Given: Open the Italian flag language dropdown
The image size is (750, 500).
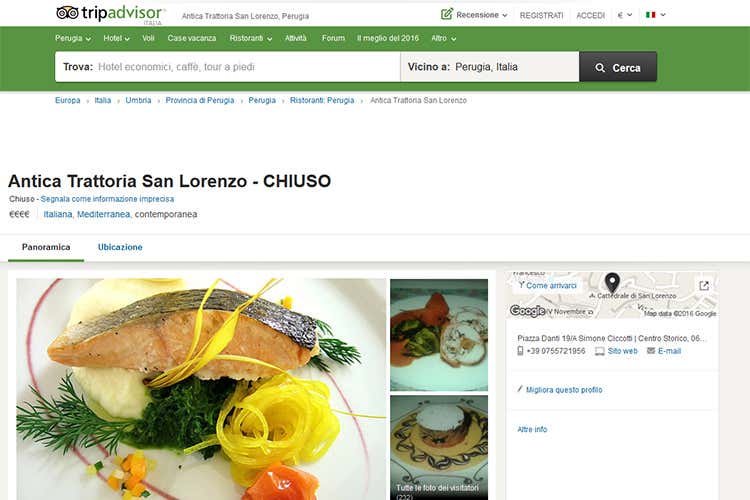Looking at the screenshot, I should point(656,15).
